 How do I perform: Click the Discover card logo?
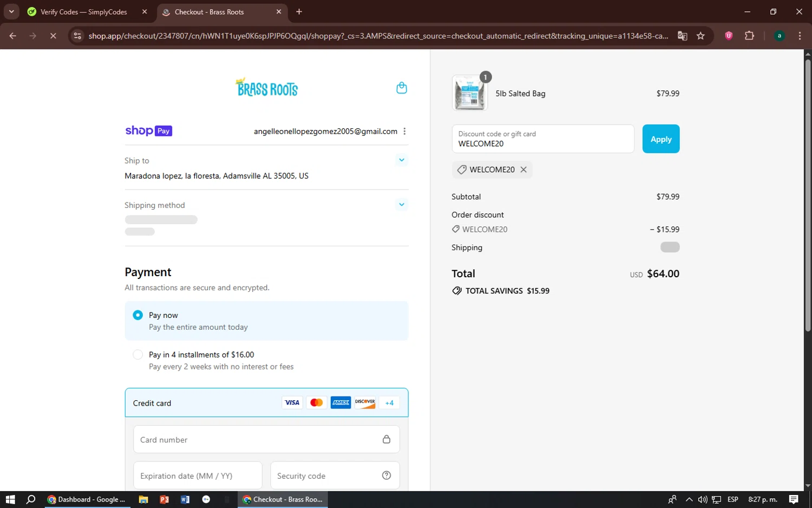point(365,402)
